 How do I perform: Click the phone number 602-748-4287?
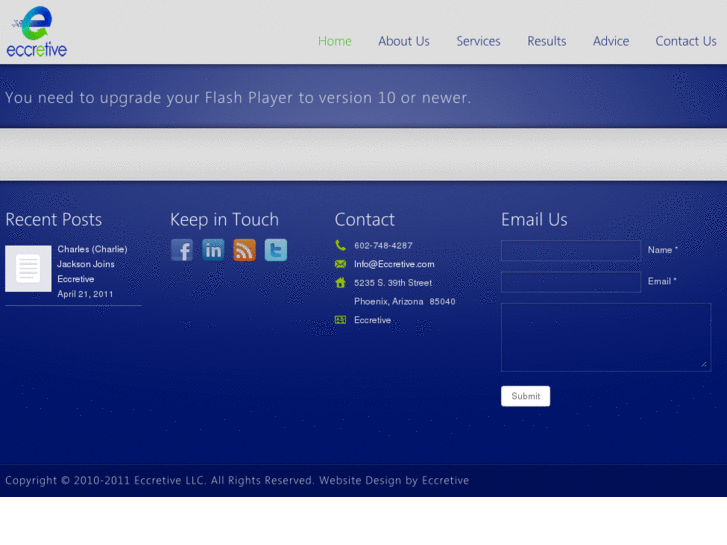click(383, 245)
